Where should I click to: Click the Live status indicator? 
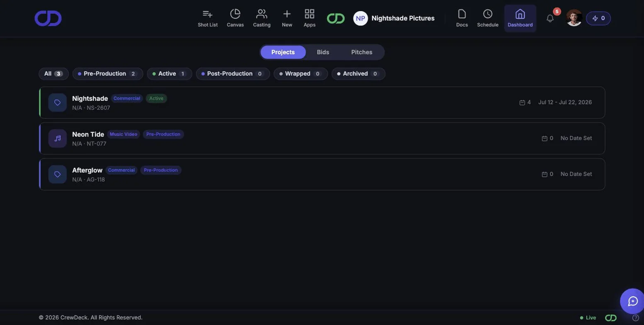coord(588,318)
